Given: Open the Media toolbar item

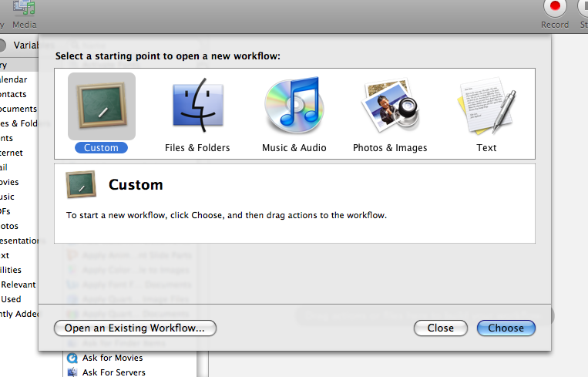Looking at the screenshot, I should (25, 15).
